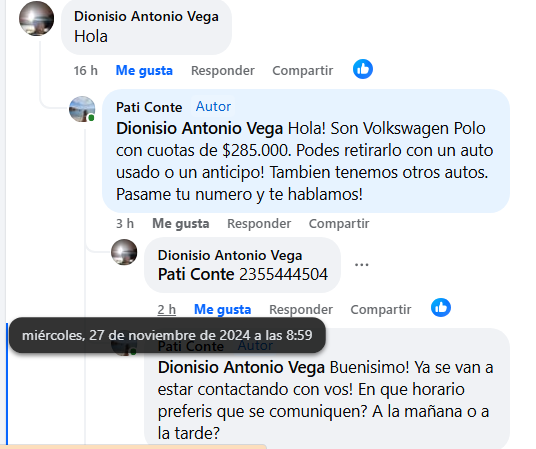
Task: Toggle Me gusta on the Volkswagen Polo reply
Action: pos(181,224)
